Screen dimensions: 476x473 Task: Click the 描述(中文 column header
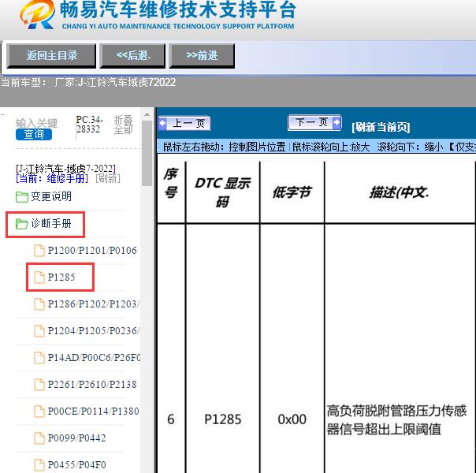click(x=399, y=192)
